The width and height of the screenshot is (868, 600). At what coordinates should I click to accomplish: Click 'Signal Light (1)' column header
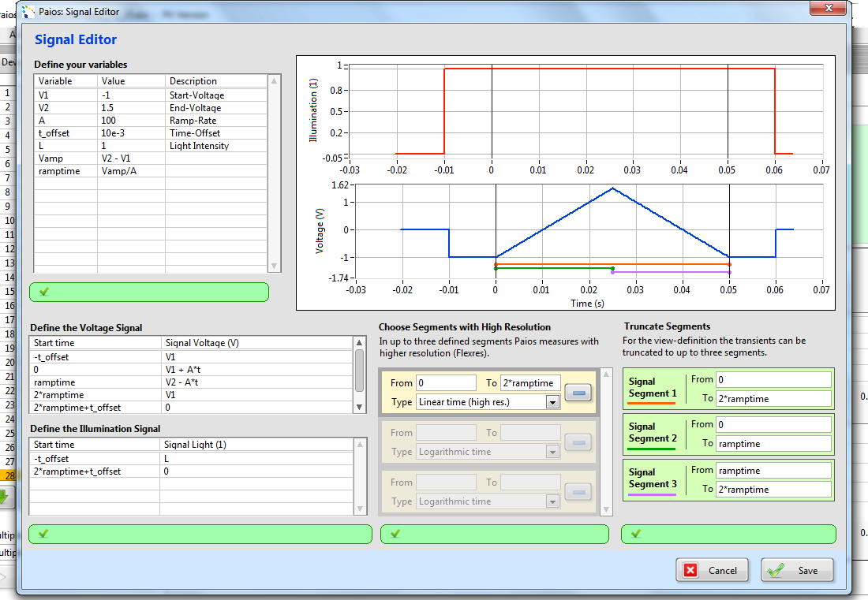pos(257,445)
